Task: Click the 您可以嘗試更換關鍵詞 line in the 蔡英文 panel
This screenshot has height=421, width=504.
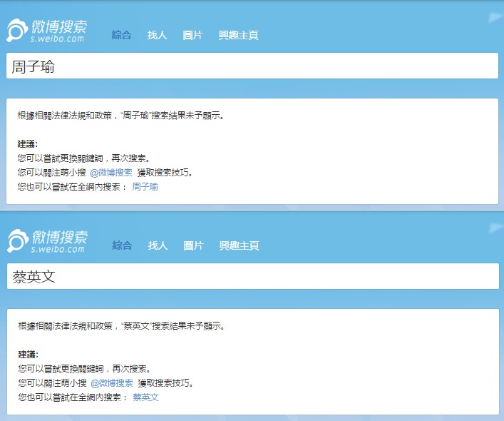Action: [x=84, y=369]
